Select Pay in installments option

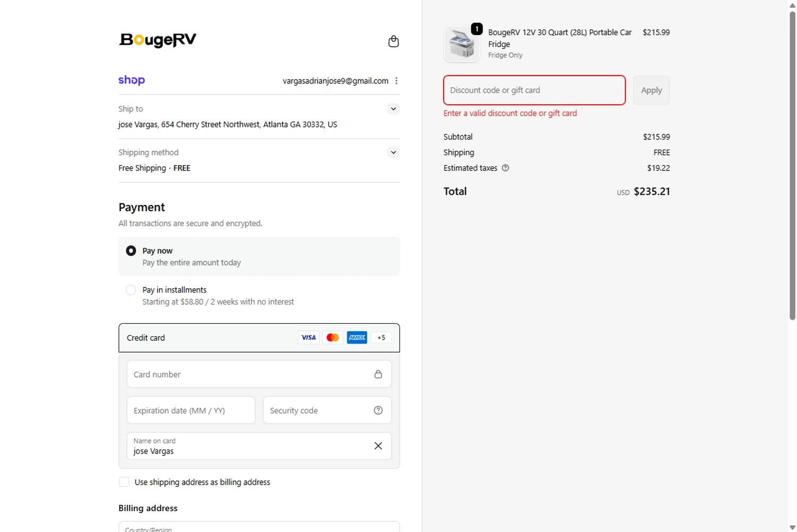point(131,290)
